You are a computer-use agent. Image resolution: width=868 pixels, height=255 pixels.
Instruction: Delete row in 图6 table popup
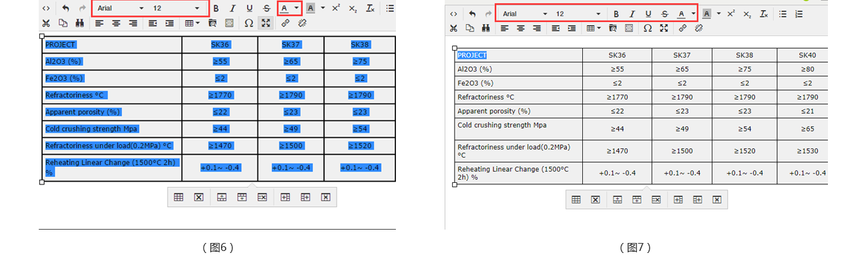point(262,197)
